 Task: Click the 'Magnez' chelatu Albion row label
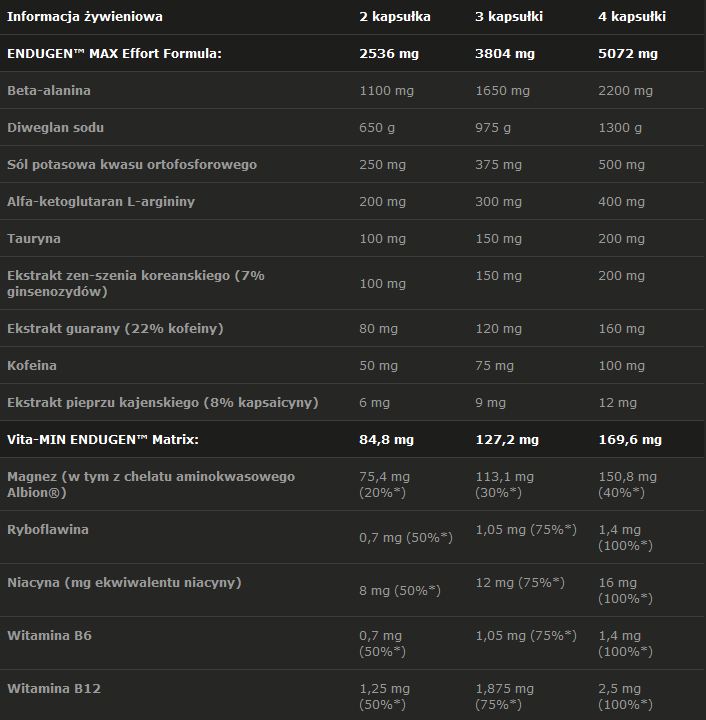pos(151,484)
